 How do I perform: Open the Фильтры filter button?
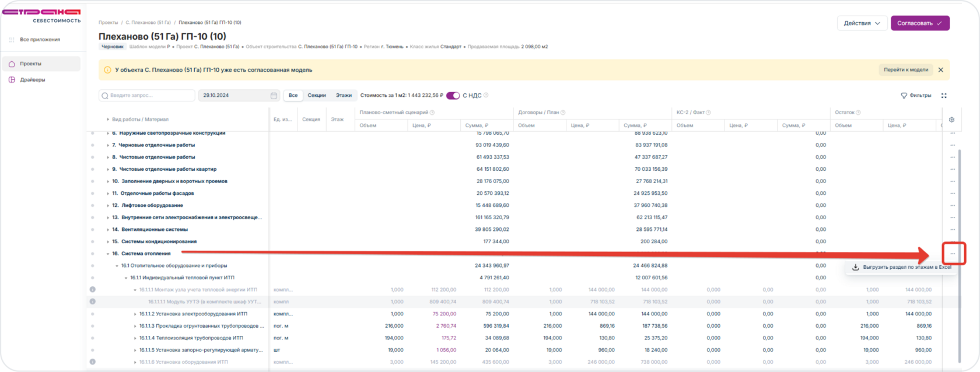[916, 96]
